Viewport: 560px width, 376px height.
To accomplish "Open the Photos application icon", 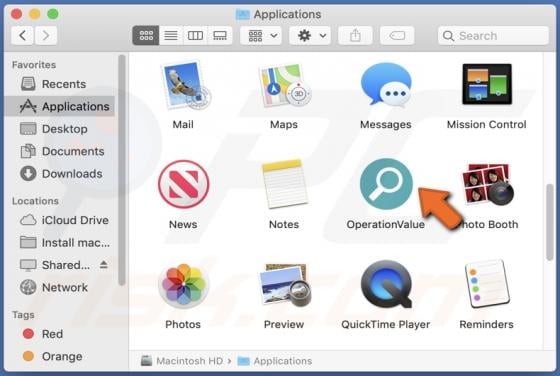I will (x=183, y=285).
